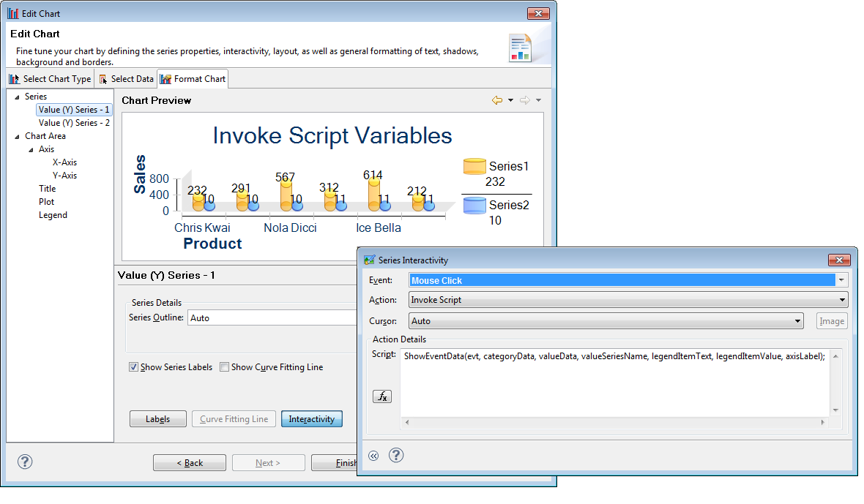Select Title in the tree
This screenshot has width=864, height=504.
[48, 189]
